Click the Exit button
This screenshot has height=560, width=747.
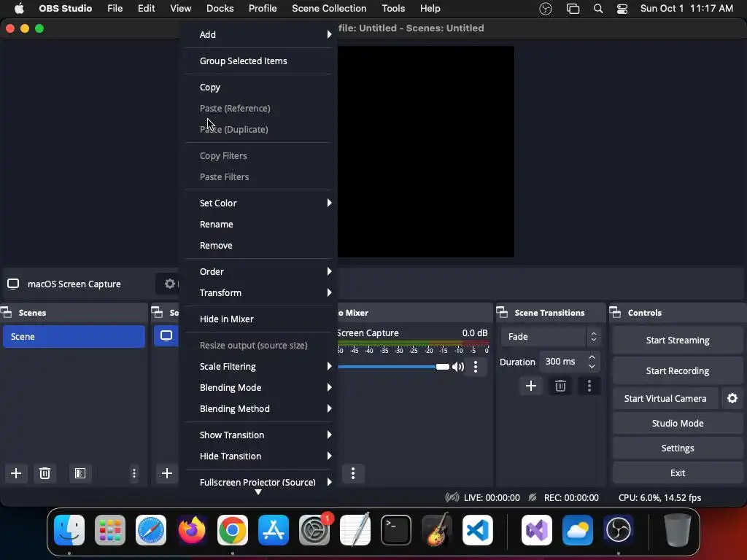(678, 472)
